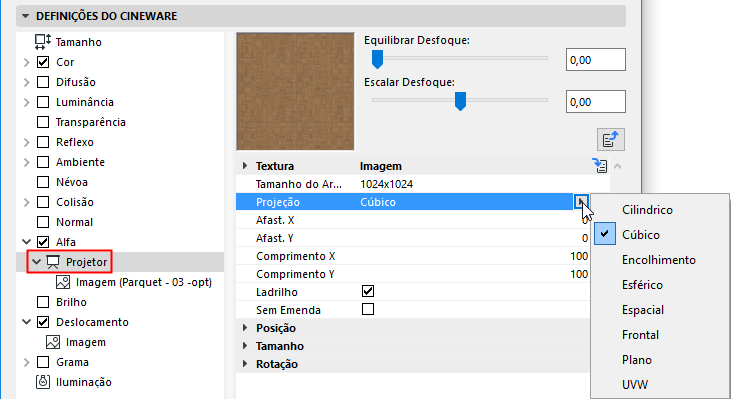Screen dimensions: 731x399
Task: Select the Comprimento Y row
Action: (413, 274)
